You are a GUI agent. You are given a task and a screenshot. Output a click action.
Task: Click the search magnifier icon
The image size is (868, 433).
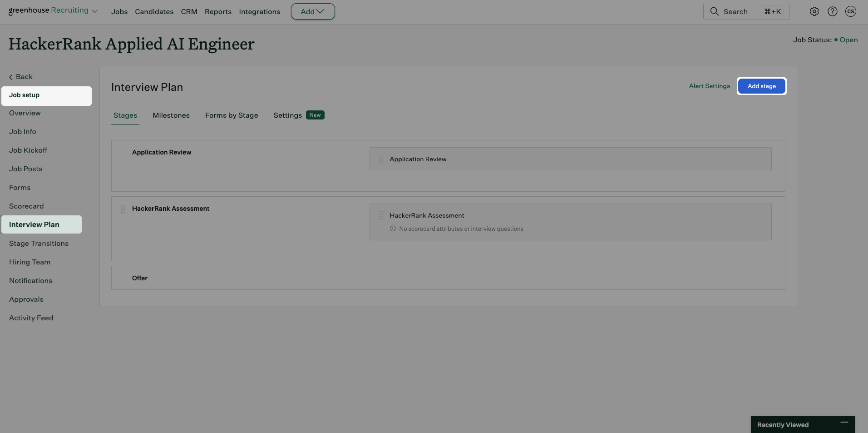714,11
